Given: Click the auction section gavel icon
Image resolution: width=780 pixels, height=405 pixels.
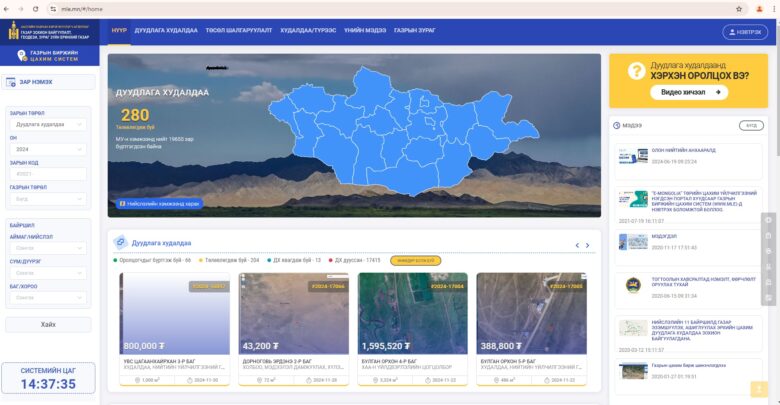Looking at the screenshot, I should 120,242.
